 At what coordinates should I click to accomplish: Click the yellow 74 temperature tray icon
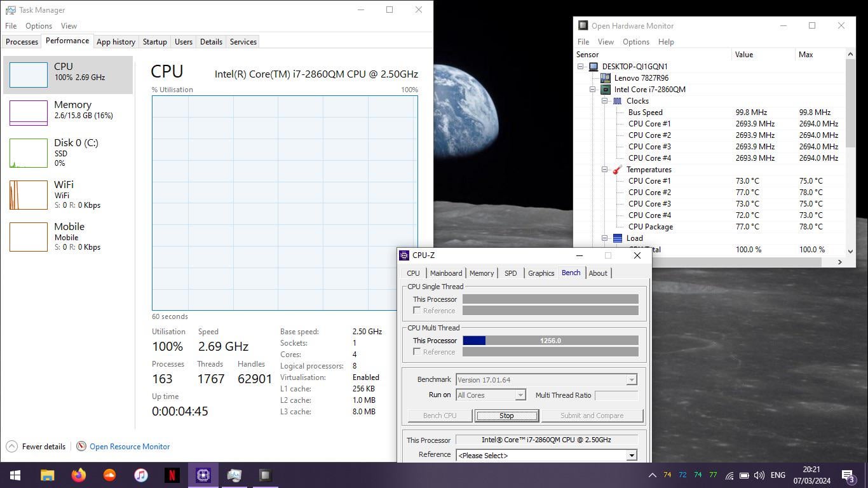coord(667,475)
